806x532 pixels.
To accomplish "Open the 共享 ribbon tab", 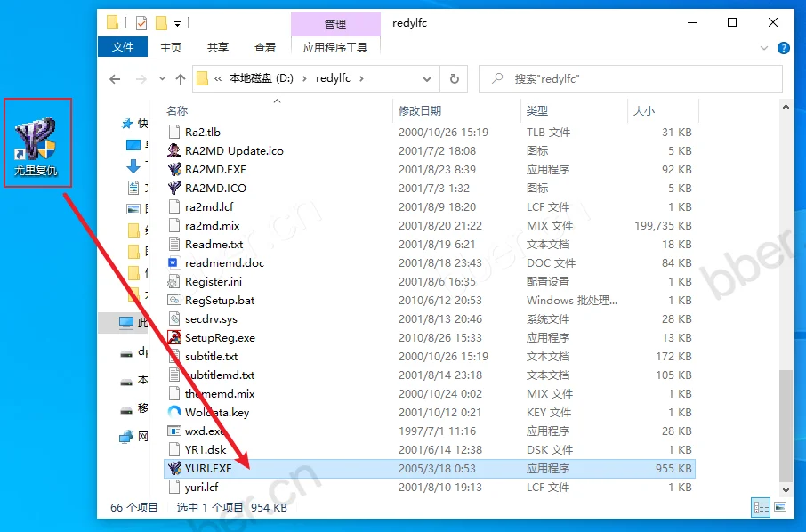I will (x=217, y=48).
